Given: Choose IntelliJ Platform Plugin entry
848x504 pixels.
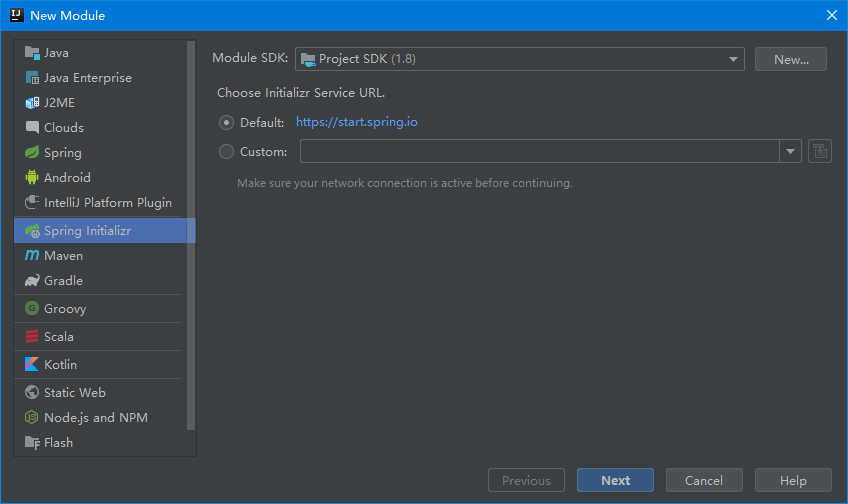Looking at the screenshot, I should (x=108, y=203).
